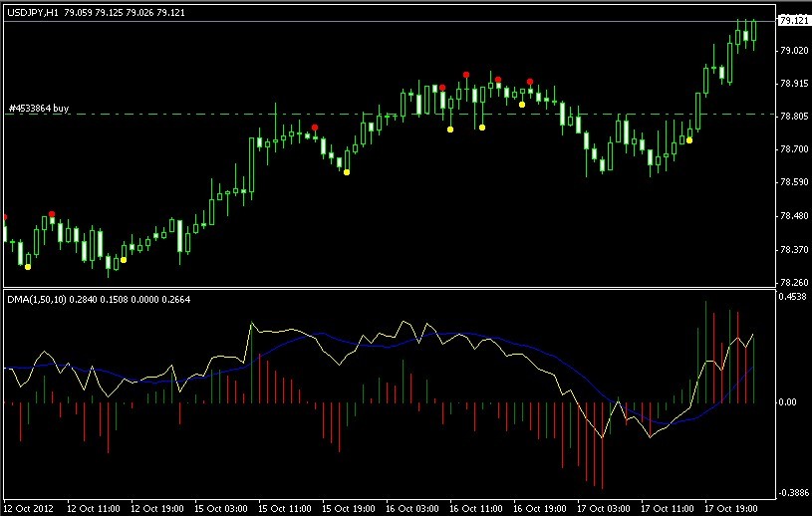Click the 17 Oct 11:00 time label

(668, 508)
